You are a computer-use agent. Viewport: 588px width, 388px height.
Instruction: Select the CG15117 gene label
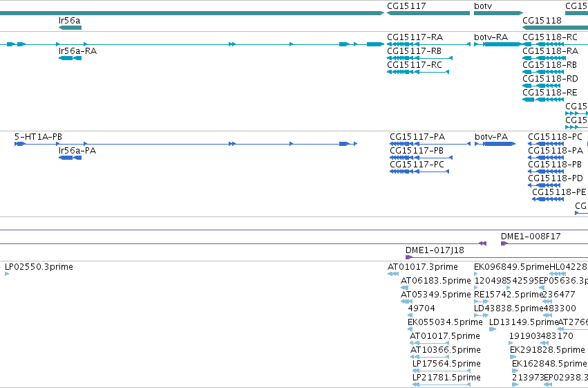406,6
